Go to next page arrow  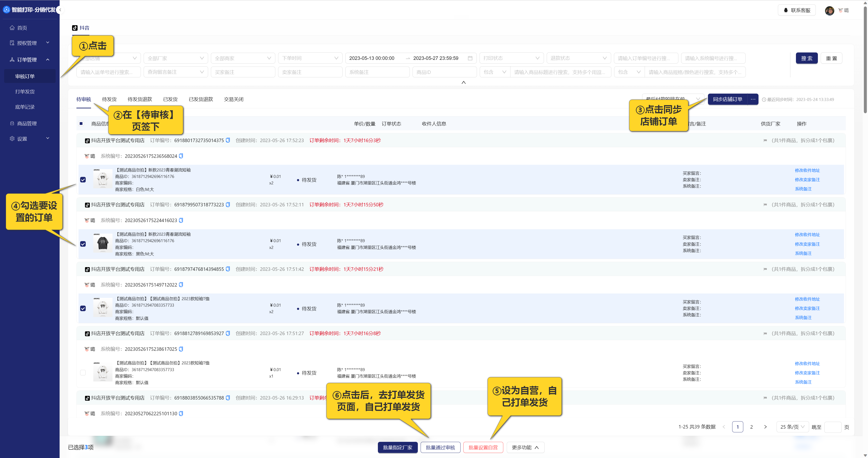click(765, 427)
